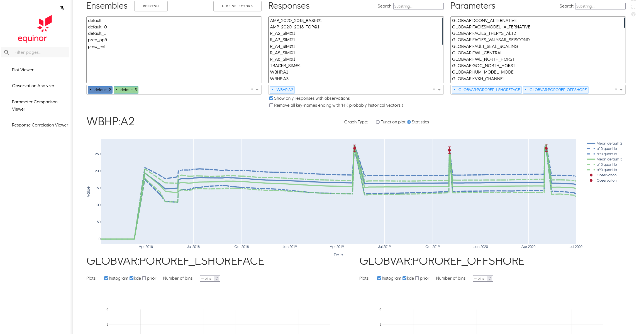
Task: Increment bins for GLOBVAR:POROREF_LSHOREFACE
Action: (x=216, y=277)
